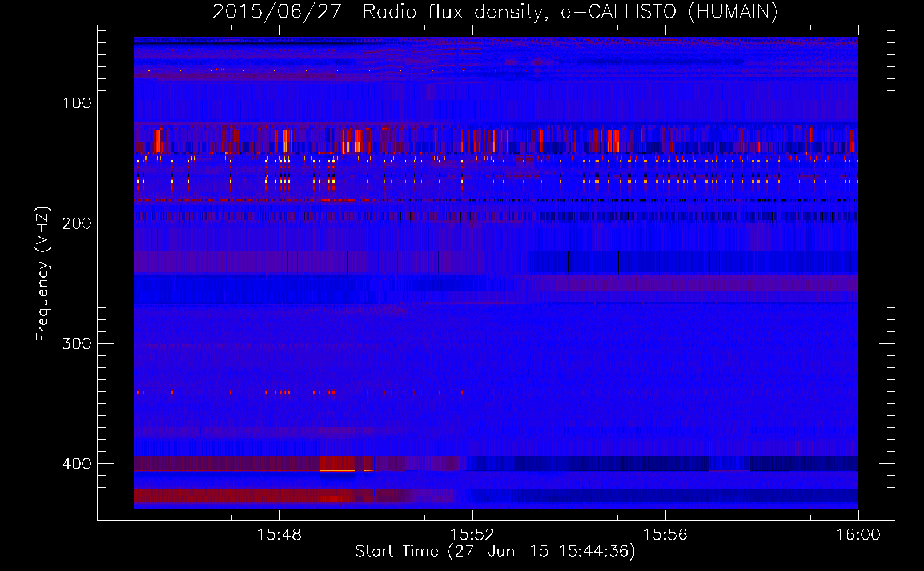Click the 400 frequency tick label
Screen dimensions: 924x571
77,463
